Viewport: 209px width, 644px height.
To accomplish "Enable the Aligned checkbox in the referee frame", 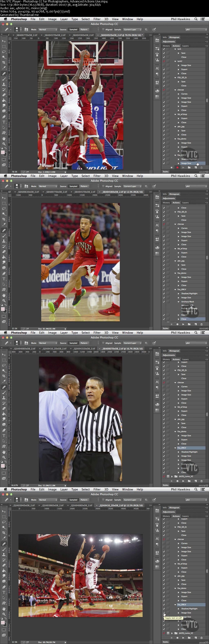I will (x=103, y=343).
